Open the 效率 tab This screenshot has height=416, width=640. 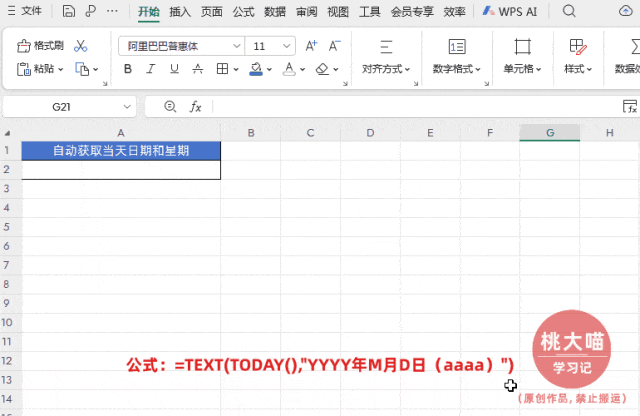(454, 11)
